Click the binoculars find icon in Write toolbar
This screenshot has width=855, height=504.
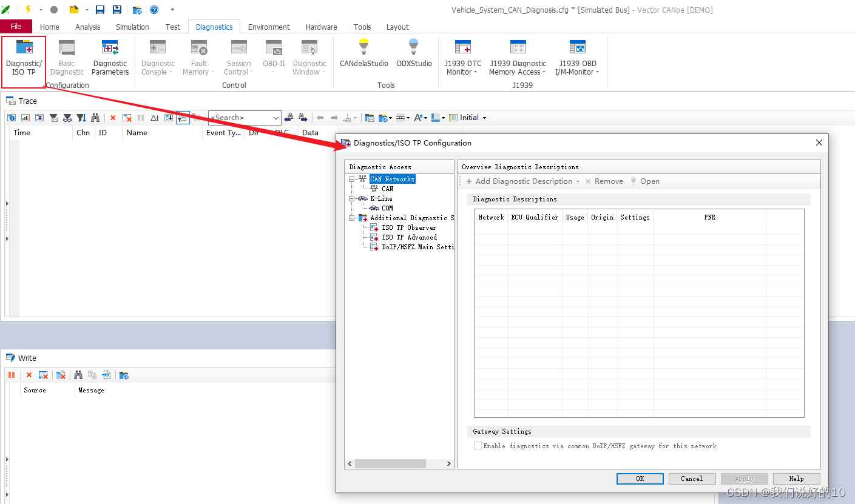pos(78,375)
